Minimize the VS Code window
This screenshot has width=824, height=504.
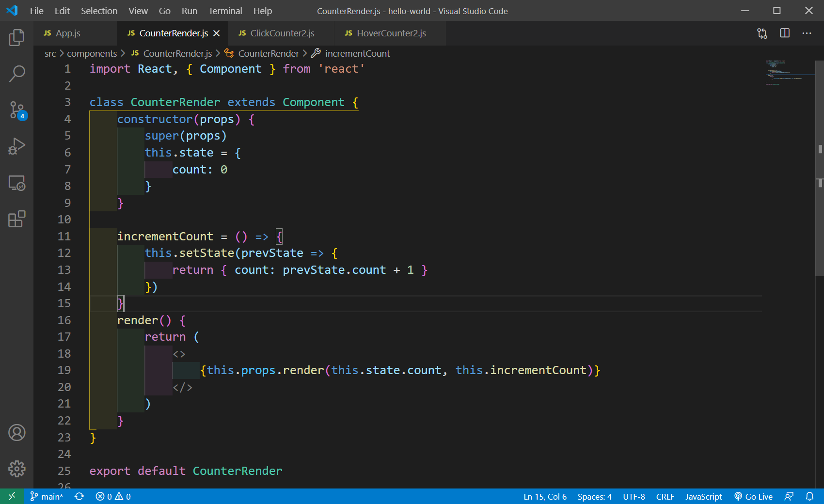pyautogui.click(x=745, y=11)
